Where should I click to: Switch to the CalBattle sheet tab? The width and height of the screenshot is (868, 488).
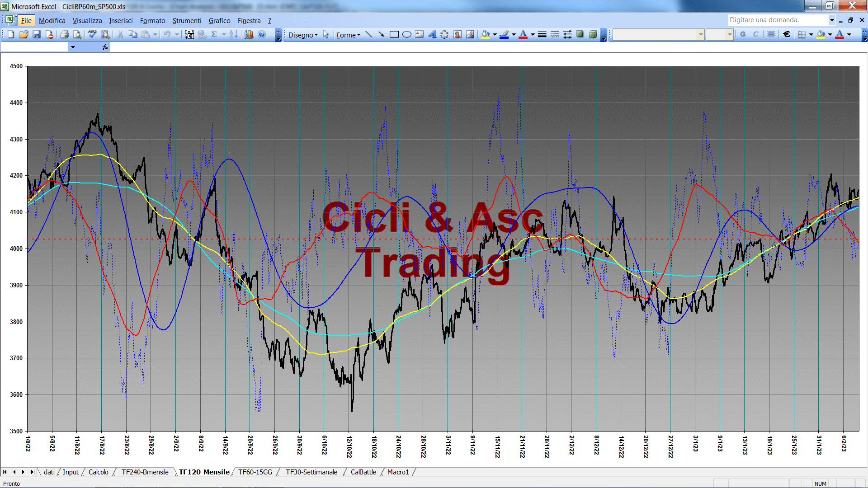[x=363, y=472]
